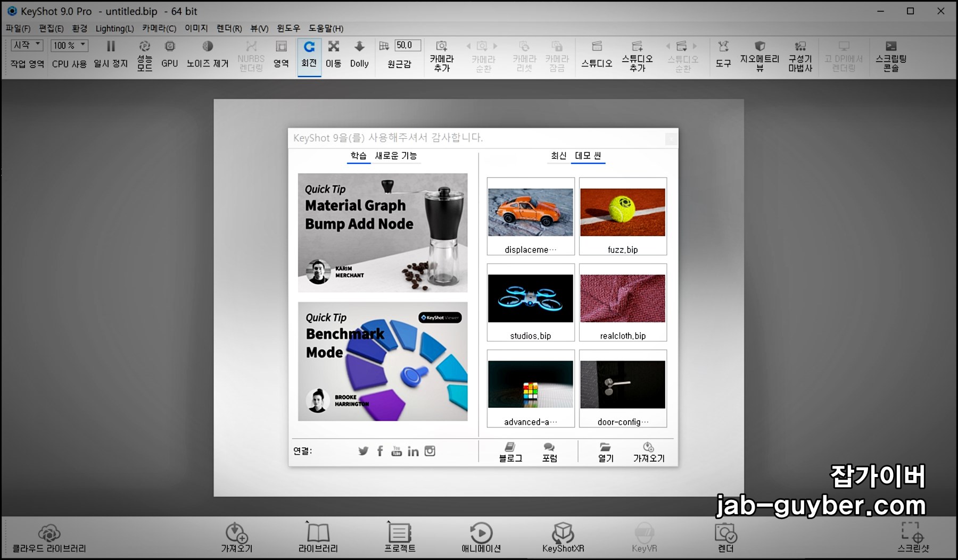Open the 파일(F) menu
The width and height of the screenshot is (958, 560).
click(18, 28)
